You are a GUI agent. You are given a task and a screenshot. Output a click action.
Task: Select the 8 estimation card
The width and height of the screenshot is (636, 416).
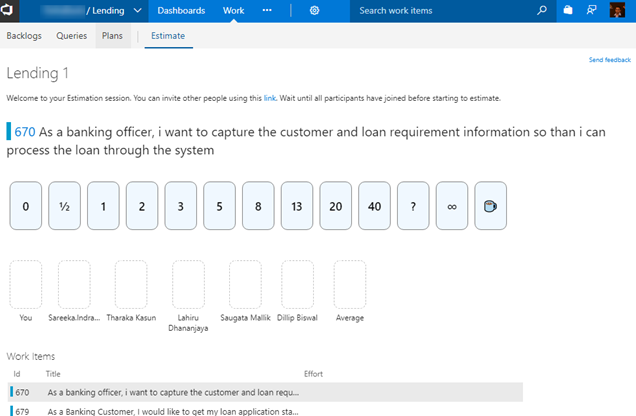258,206
